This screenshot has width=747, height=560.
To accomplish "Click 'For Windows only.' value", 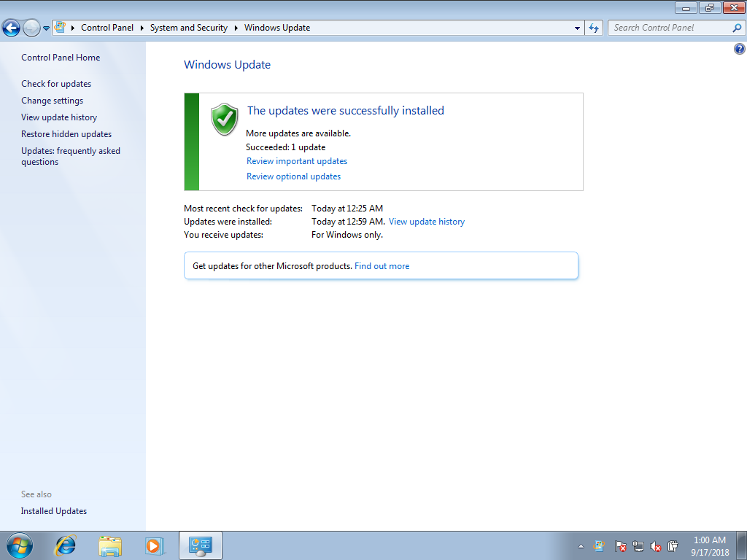I will point(347,235).
